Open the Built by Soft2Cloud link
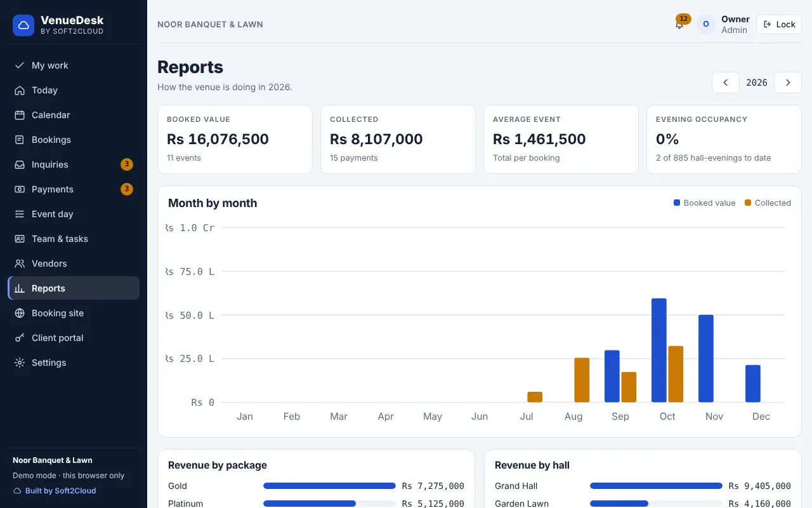812x508 pixels. pyautogui.click(x=55, y=491)
